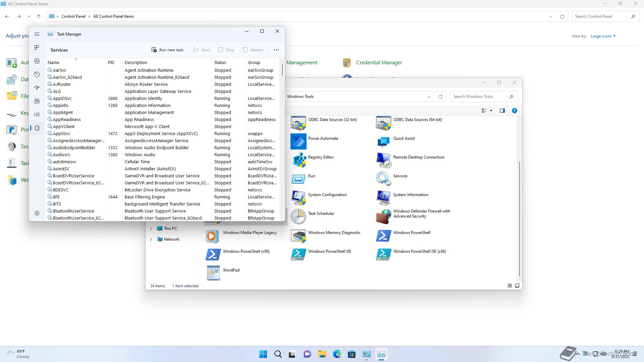The image size is (644, 362).
Task: Open Help in Windows Tools window
Action: click(515, 111)
